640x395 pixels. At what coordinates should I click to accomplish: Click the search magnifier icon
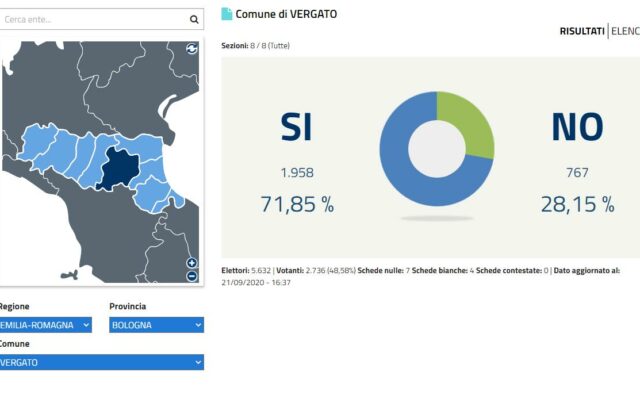pyautogui.click(x=194, y=19)
